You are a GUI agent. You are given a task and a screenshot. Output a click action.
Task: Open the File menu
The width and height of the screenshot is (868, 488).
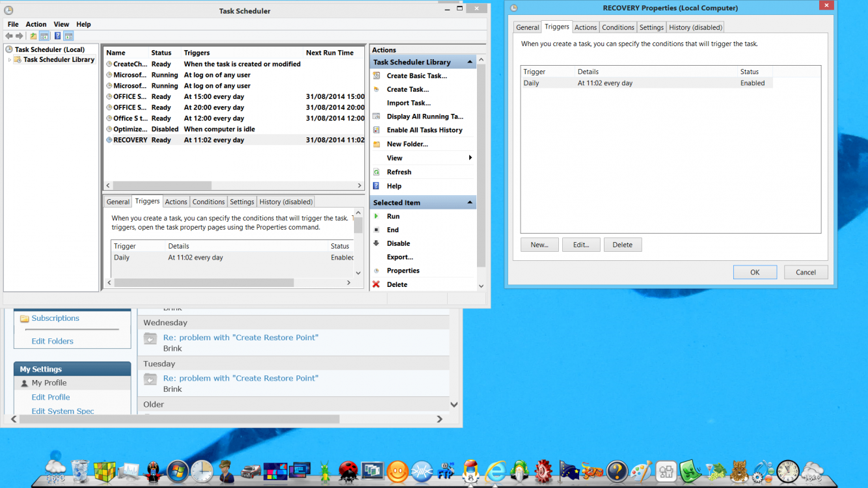13,24
